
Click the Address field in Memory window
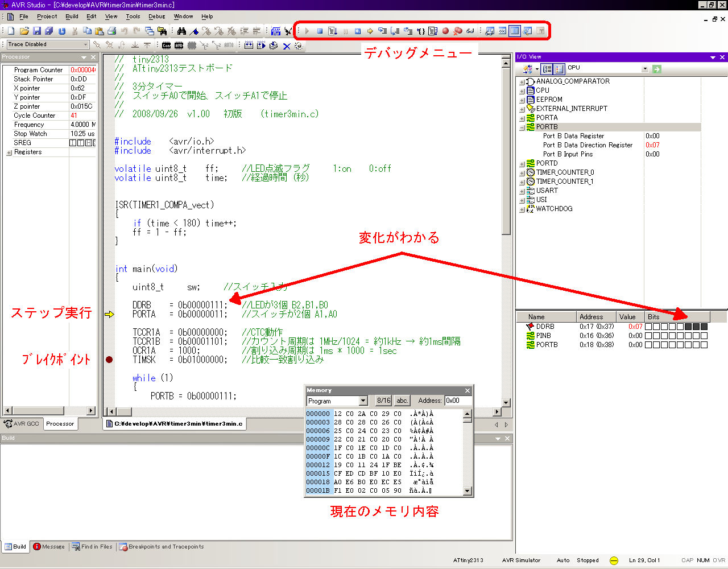coord(457,401)
